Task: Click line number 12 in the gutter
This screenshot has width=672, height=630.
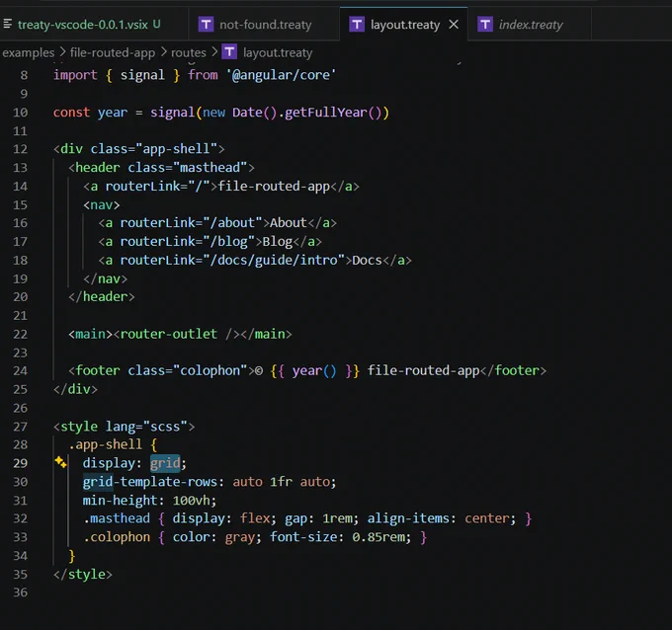Action: (x=20, y=149)
